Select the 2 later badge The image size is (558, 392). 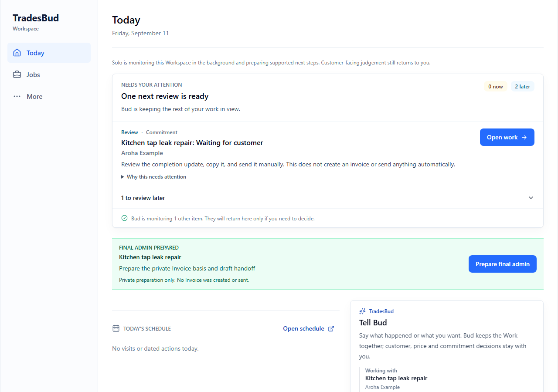523,86
